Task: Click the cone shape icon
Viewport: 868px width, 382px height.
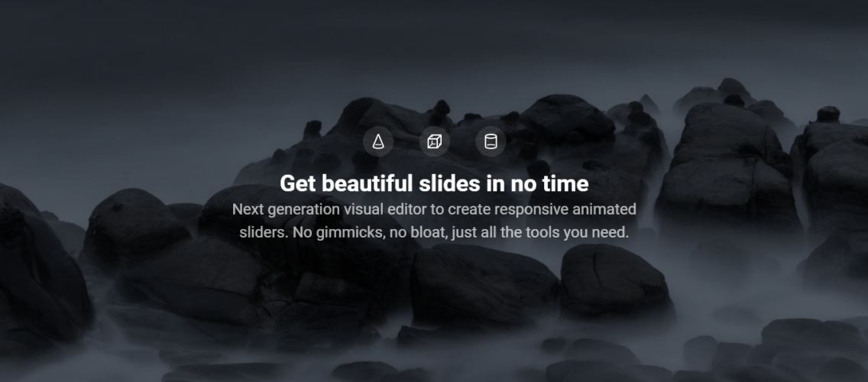Action: (x=378, y=142)
